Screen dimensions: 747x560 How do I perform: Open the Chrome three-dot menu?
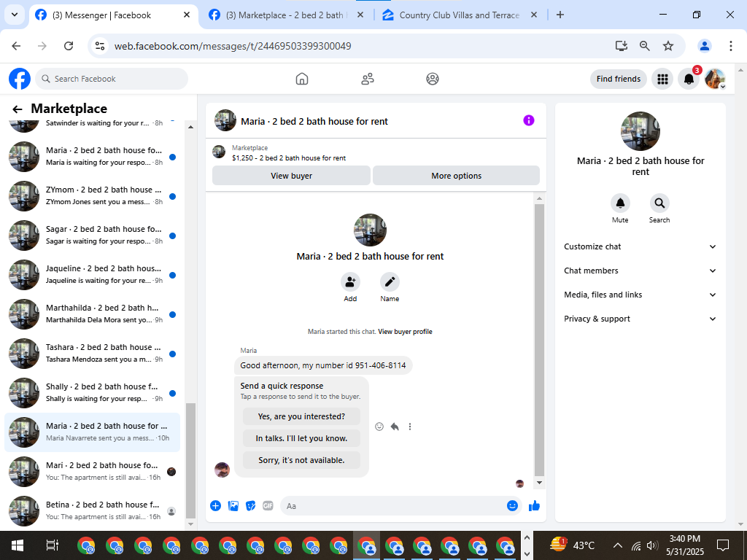coord(731,46)
